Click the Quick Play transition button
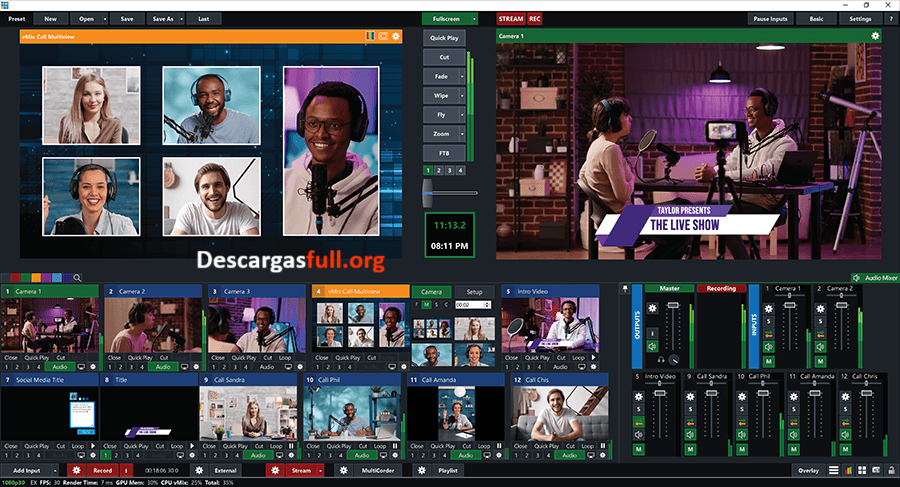Screen dimensions: 900x487 pyautogui.click(x=444, y=38)
